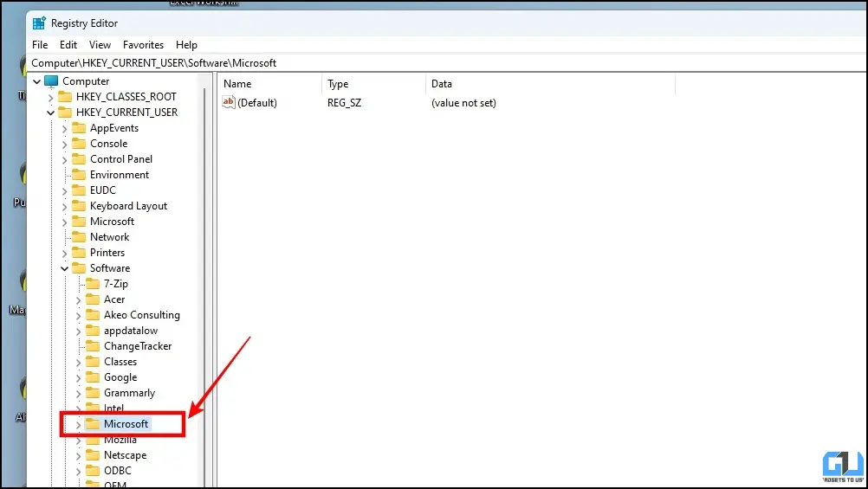This screenshot has height=489, width=868.
Task: Click the string value icon beside (Default)
Action: [x=229, y=102]
